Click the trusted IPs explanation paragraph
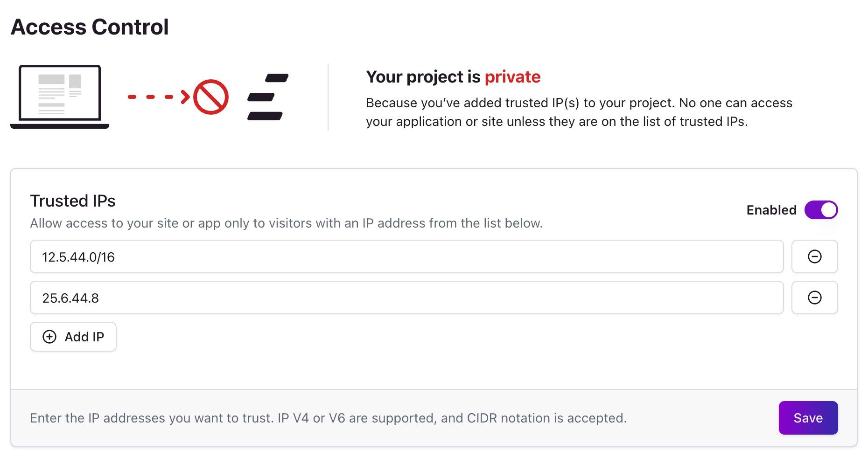This screenshot has width=868, height=457. (579, 112)
